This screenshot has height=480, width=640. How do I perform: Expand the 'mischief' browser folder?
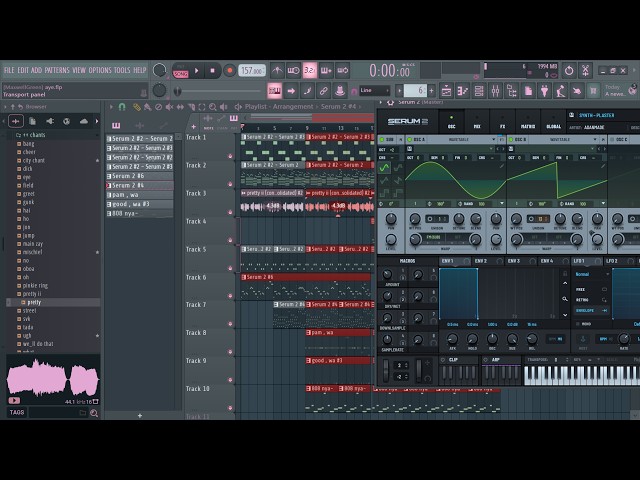[x=32, y=252]
